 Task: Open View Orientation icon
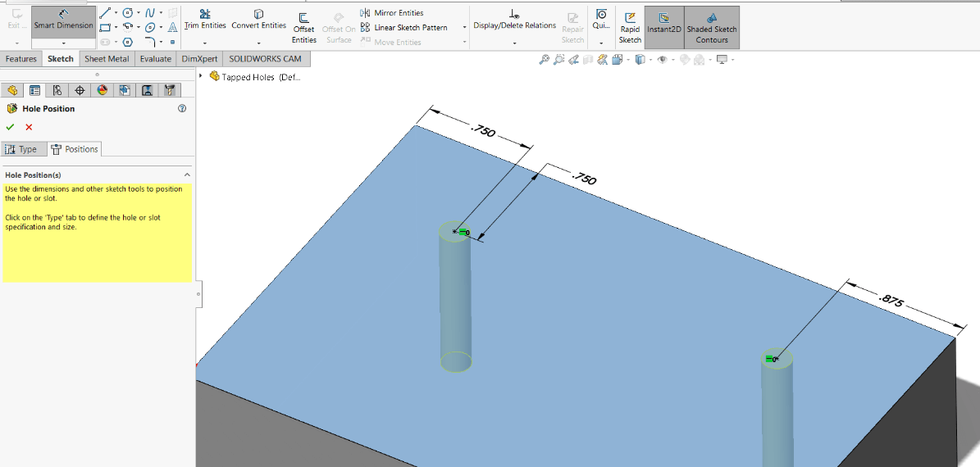[618, 59]
